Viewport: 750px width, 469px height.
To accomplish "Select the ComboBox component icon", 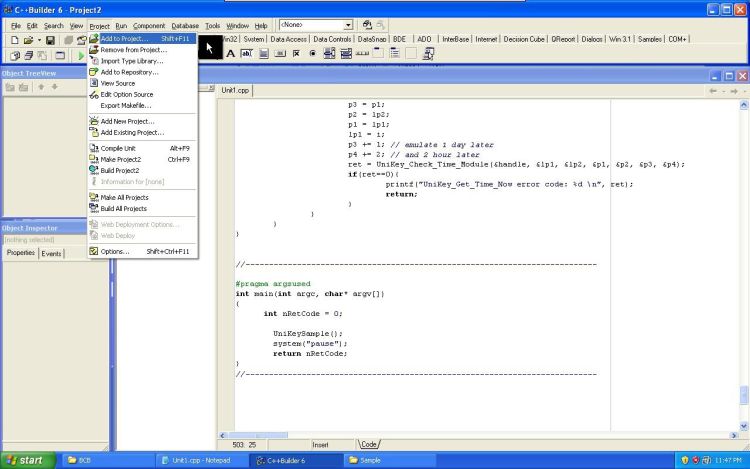I will point(346,54).
